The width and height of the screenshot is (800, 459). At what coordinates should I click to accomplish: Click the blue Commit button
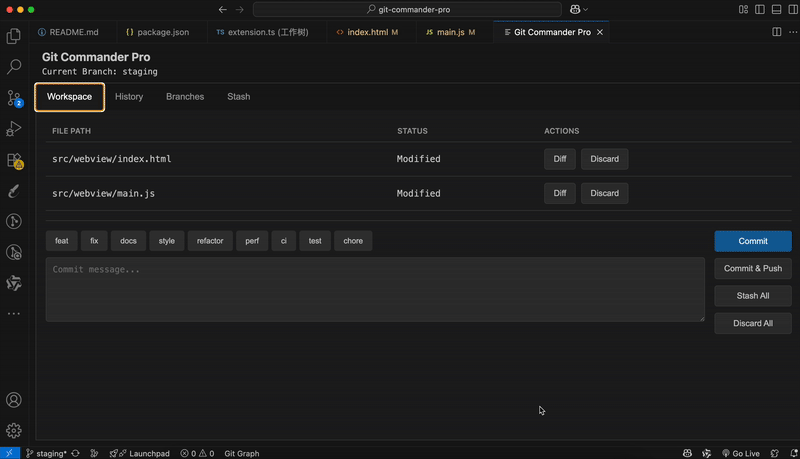click(753, 241)
